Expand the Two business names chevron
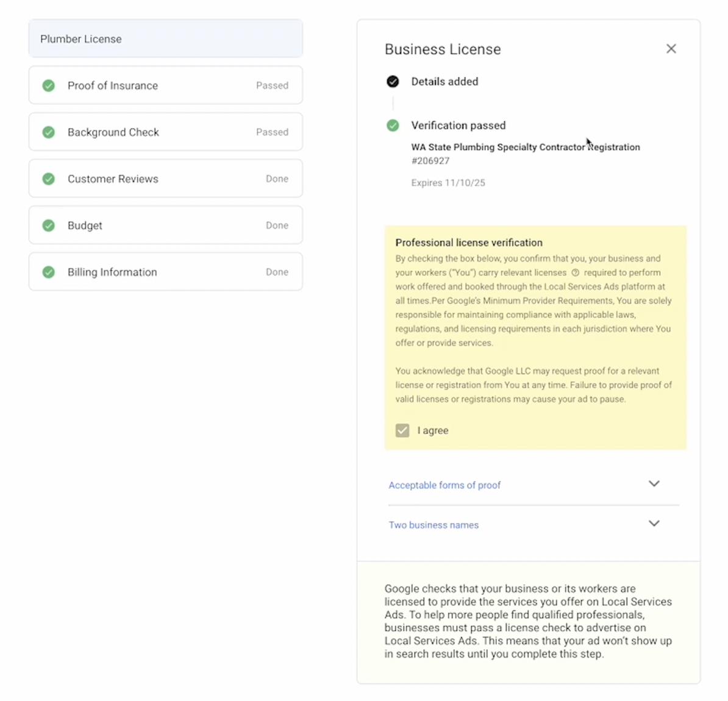 (x=654, y=524)
